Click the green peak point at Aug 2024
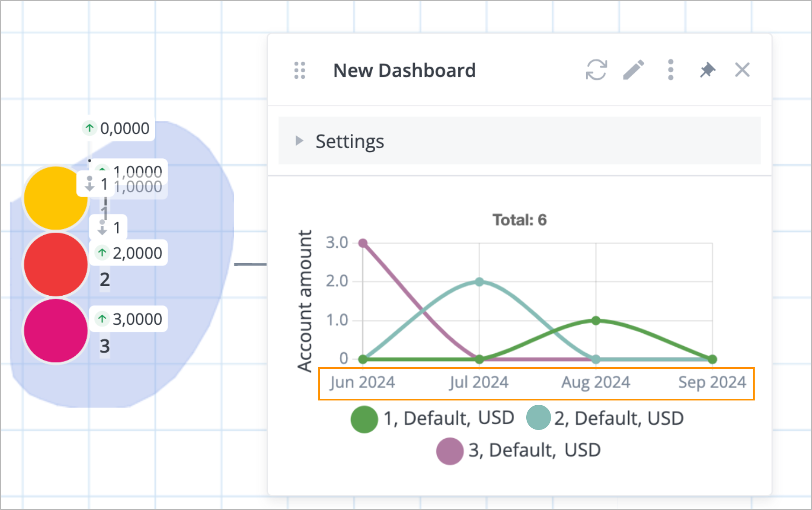812x510 pixels. pyautogui.click(x=596, y=320)
